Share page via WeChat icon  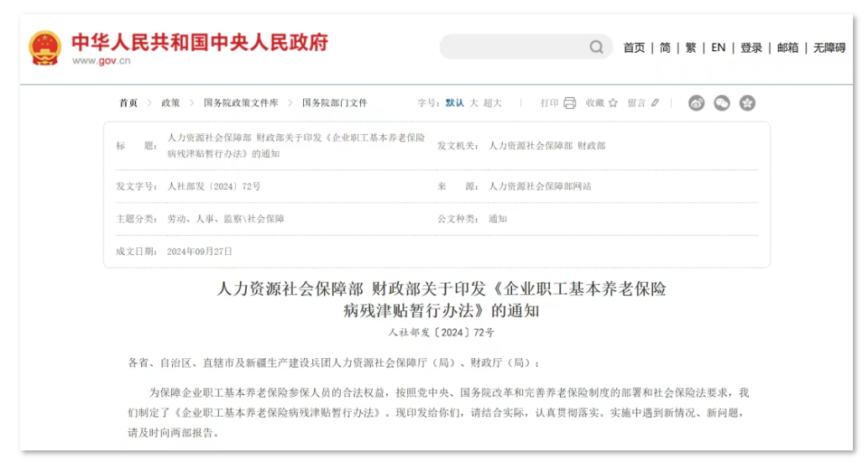coord(722,103)
